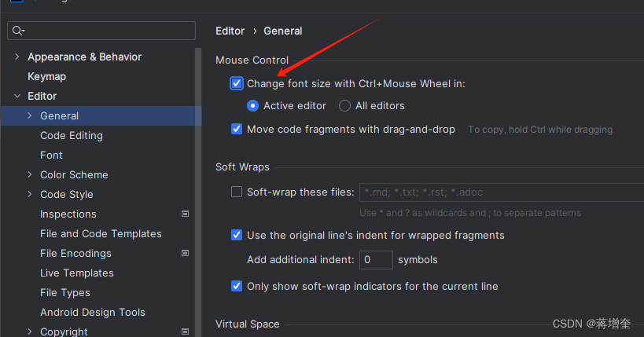Image resolution: width=644 pixels, height=337 pixels.
Task: Click the per-project icon beside File Encodings
Action: (x=186, y=253)
